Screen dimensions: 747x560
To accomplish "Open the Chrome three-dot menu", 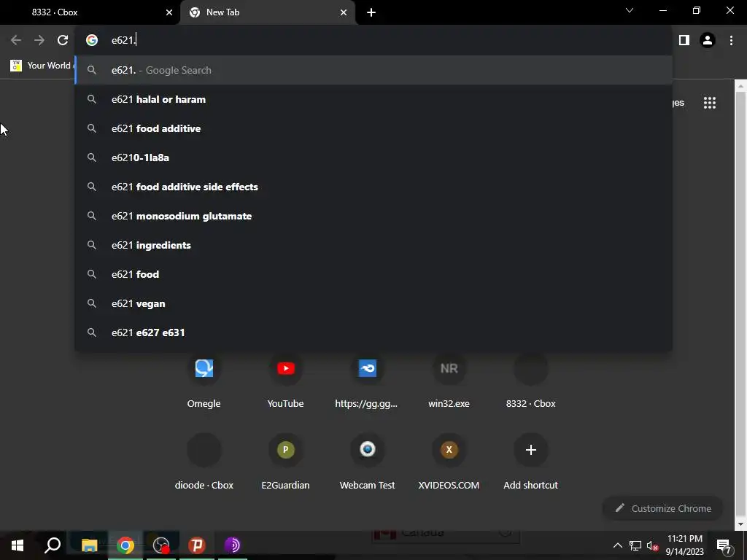I will tap(731, 40).
